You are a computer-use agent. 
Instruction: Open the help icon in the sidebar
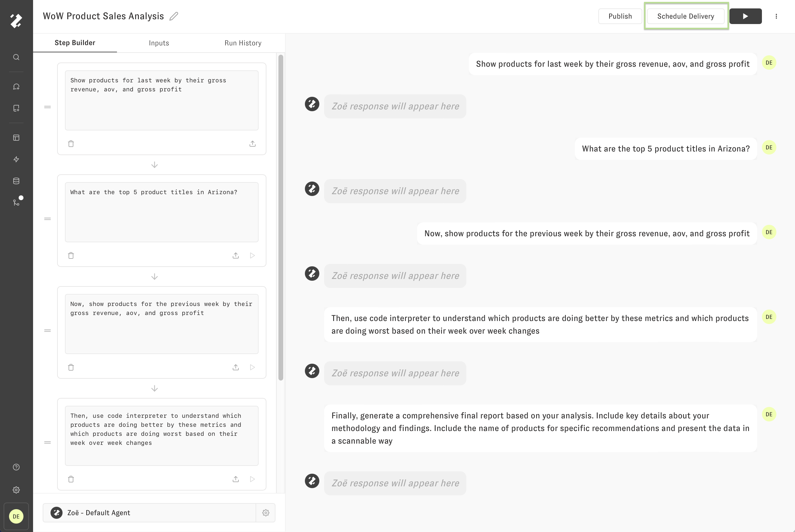tap(16, 467)
